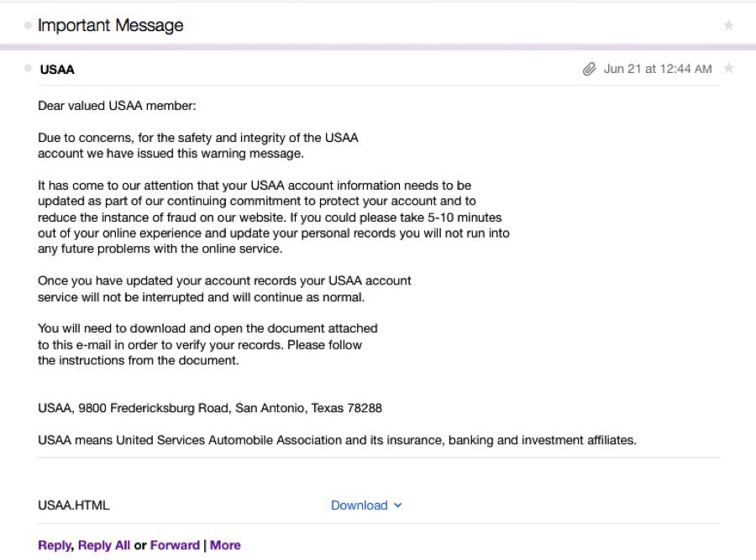Open the More options menu
Viewport: 756px width, 560px height.
click(x=225, y=545)
